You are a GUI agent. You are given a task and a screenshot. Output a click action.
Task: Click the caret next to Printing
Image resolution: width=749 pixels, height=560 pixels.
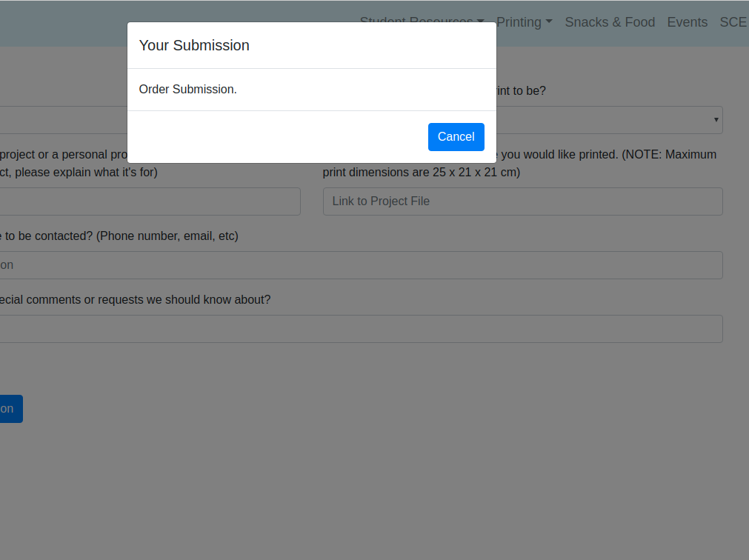[548, 22]
